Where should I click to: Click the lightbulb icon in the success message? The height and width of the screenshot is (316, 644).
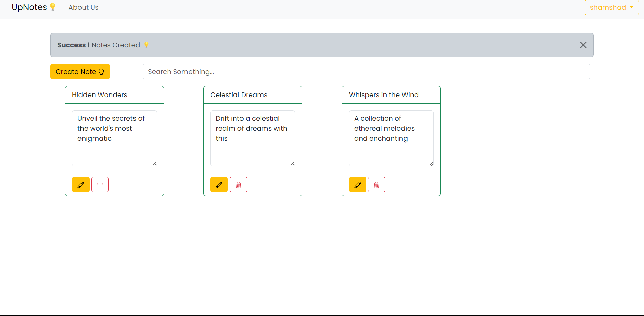click(147, 44)
